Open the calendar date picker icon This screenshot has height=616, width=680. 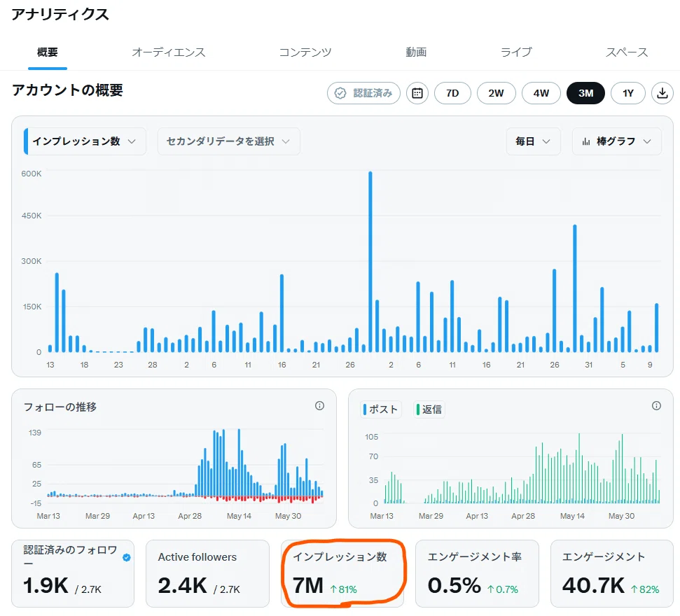pyautogui.click(x=417, y=93)
